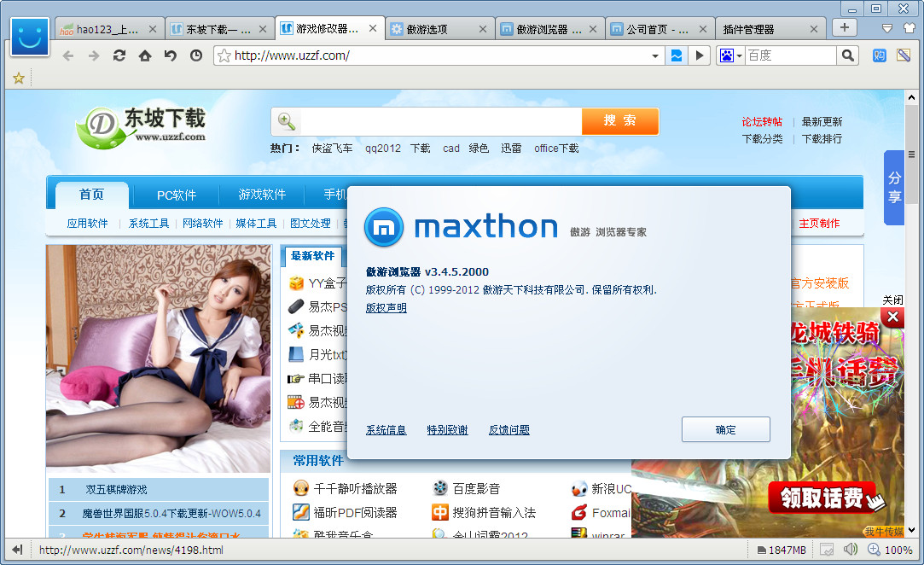Screen dimensions: 924x565
Task: Open the 论坛转帖 link
Action: point(762,121)
